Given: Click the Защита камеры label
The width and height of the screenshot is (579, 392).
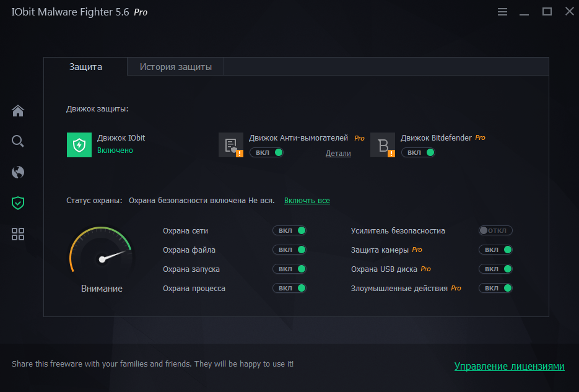Looking at the screenshot, I should pyautogui.click(x=380, y=250).
